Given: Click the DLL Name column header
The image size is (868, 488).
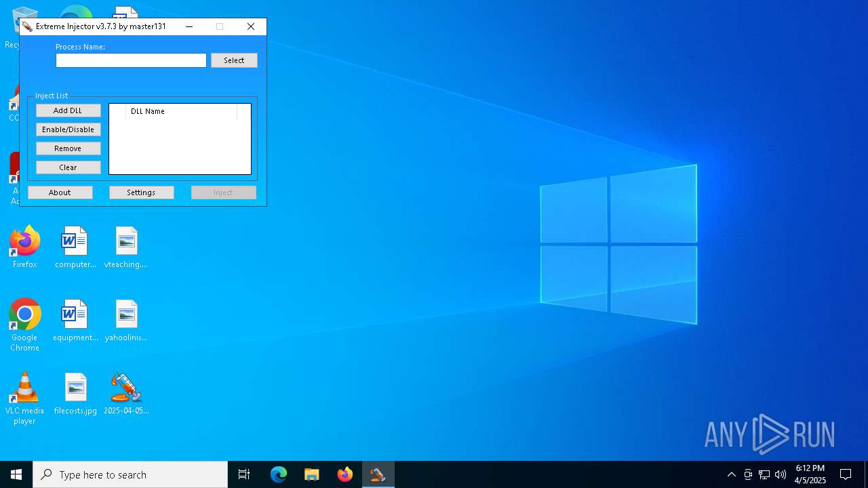Looking at the screenshot, I should coord(181,111).
